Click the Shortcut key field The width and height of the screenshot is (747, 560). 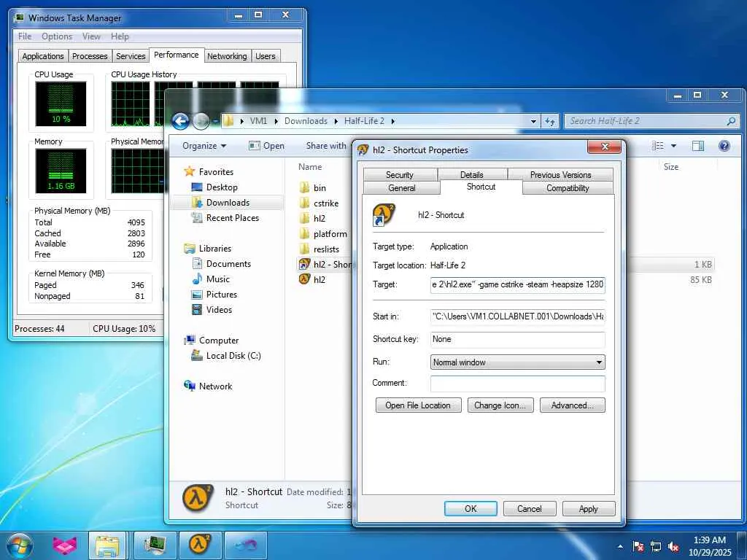tap(517, 339)
